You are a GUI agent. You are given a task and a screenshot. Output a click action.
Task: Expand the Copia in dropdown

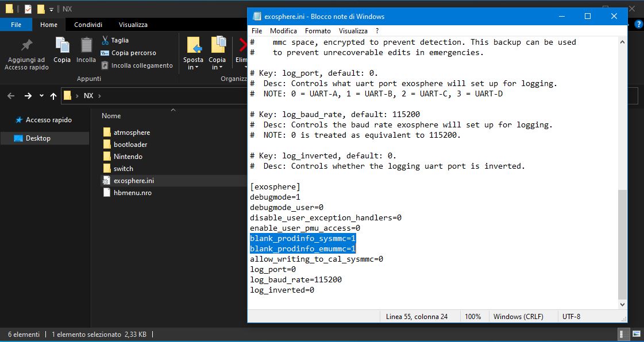(217, 67)
